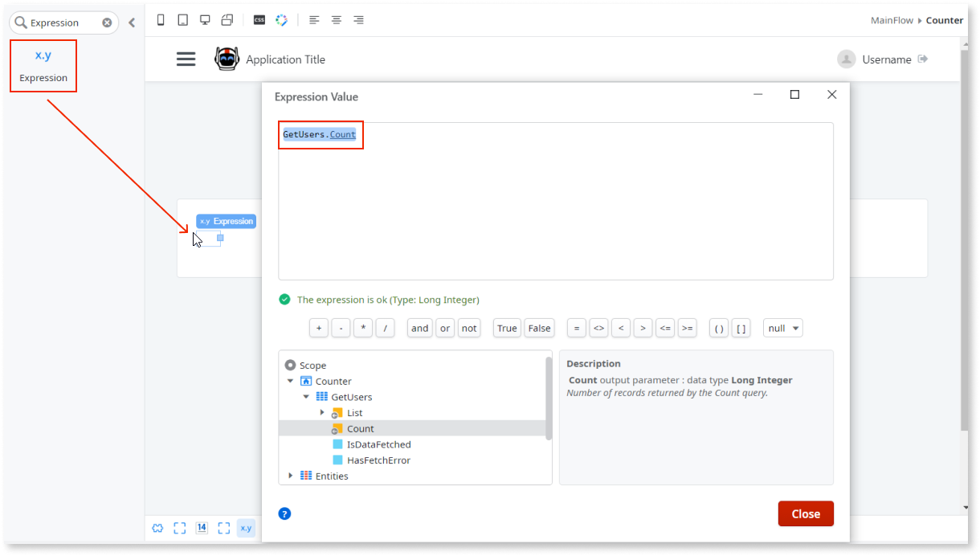Click the hamburger menu beside Application Title

click(186, 59)
